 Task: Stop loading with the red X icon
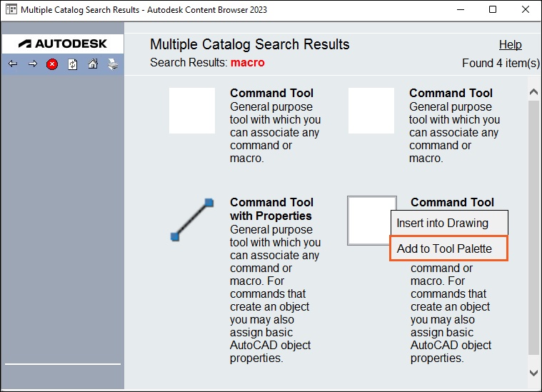click(x=52, y=64)
